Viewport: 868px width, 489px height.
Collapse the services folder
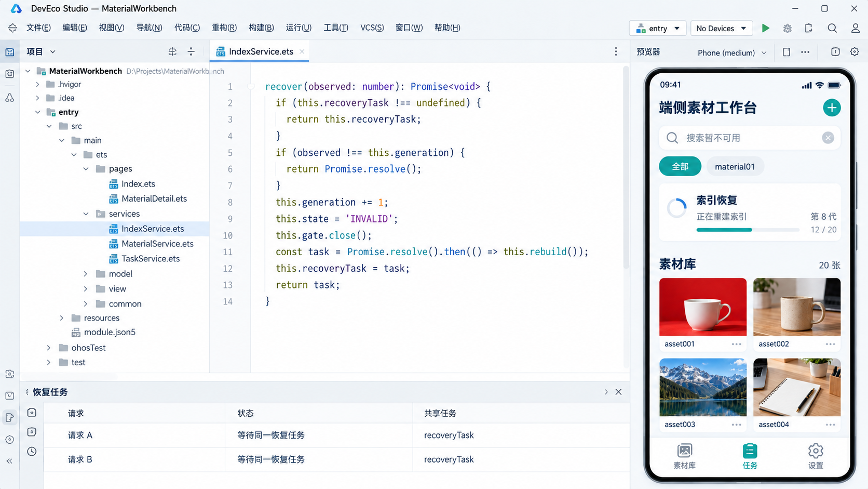pyautogui.click(x=86, y=214)
